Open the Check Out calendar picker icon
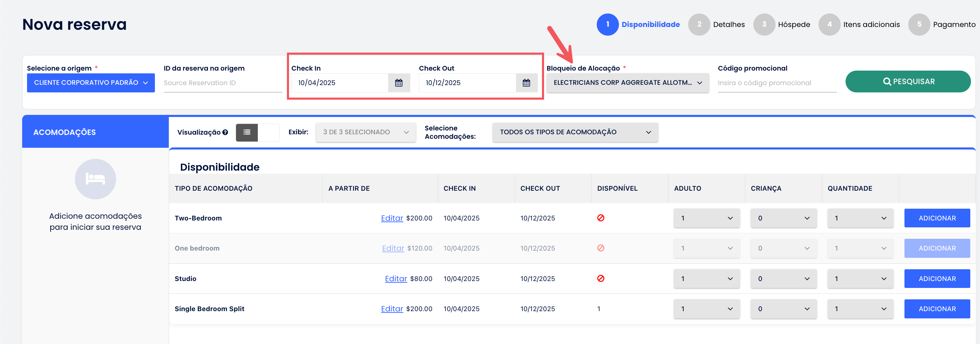The image size is (980, 344). click(x=526, y=83)
